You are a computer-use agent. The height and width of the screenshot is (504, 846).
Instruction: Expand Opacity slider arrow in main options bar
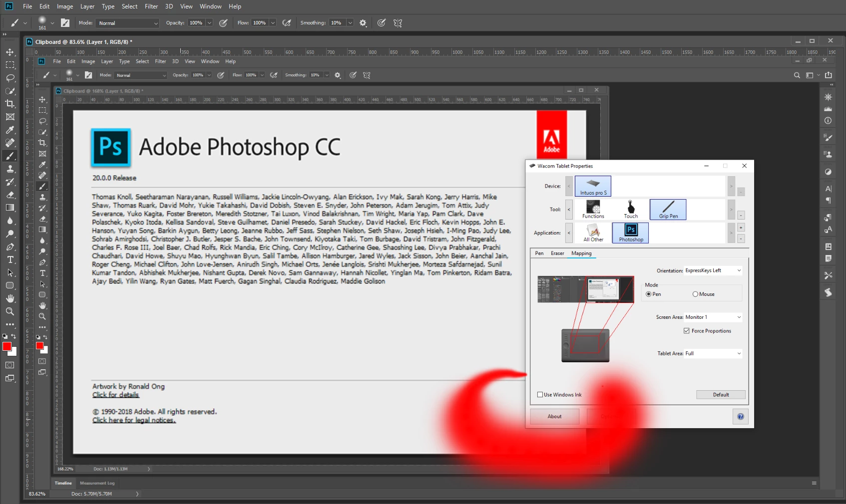[209, 23]
